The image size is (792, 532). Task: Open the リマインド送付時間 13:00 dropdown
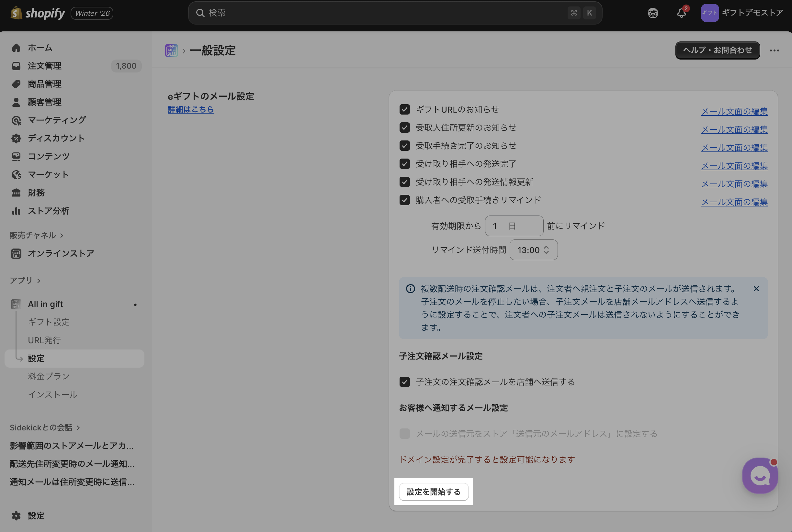pyautogui.click(x=533, y=250)
